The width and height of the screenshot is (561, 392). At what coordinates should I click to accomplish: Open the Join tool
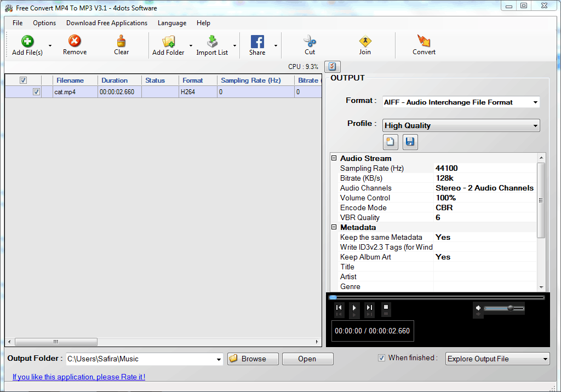(x=365, y=41)
